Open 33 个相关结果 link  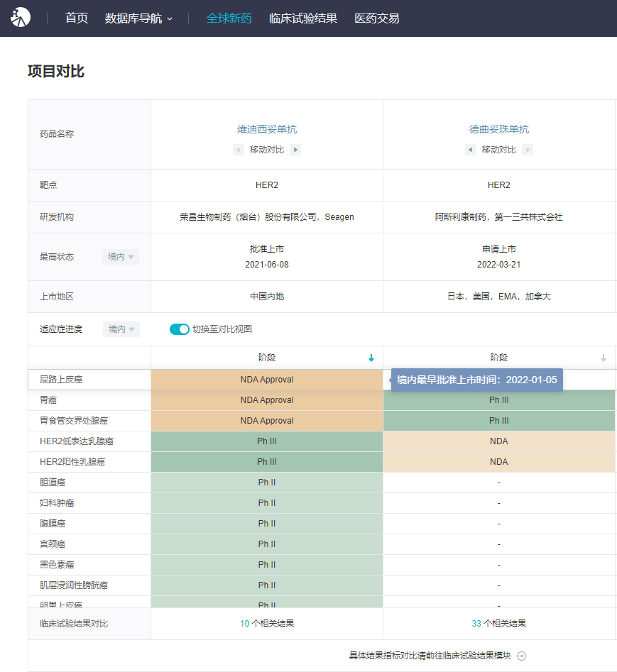tap(498, 624)
